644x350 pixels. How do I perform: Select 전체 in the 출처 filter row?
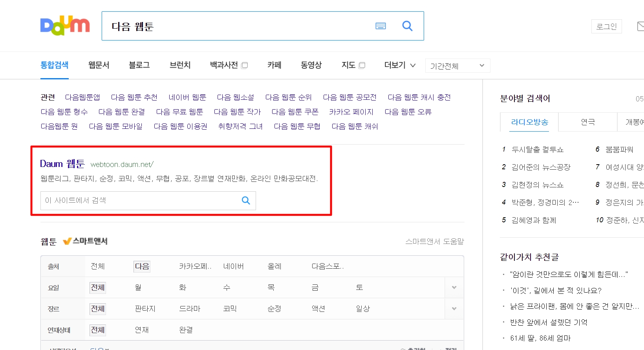[98, 266]
